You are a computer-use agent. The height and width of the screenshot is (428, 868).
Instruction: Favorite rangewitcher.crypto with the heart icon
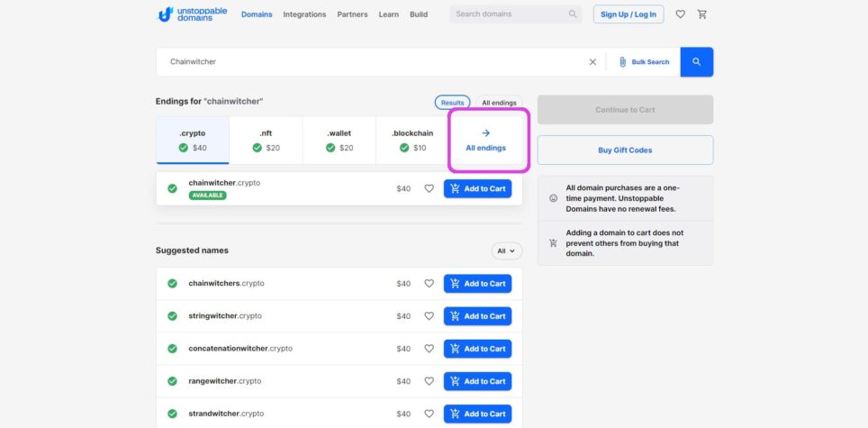(429, 381)
